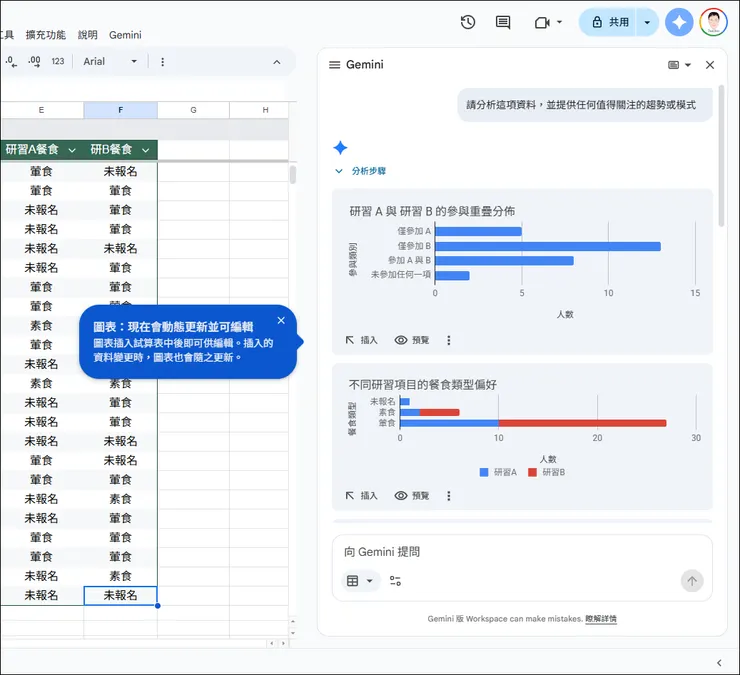Image resolution: width=740 pixels, height=675 pixels.
Task: Open more options for 參與重疊分佈 chart
Action: (448, 340)
